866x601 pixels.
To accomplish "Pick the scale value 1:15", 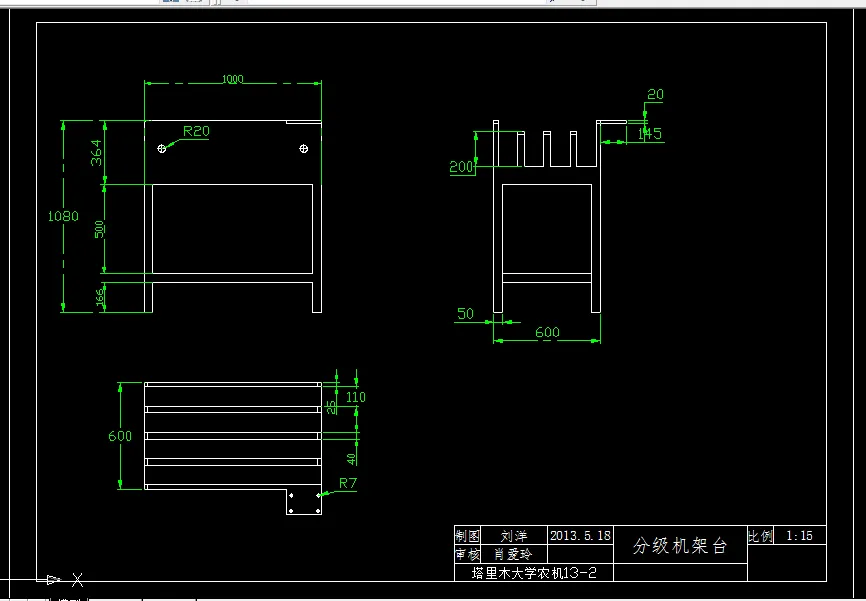I will (799, 536).
